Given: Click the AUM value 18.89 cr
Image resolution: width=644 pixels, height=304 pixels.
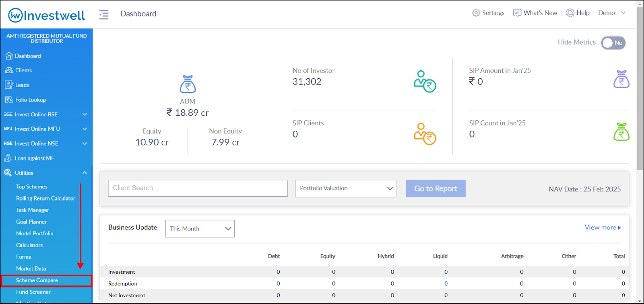Looking at the screenshot, I should coord(188,113).
